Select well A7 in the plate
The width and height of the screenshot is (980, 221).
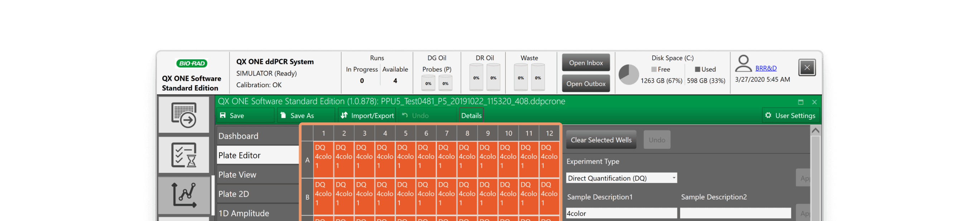[x=447, y=160]
